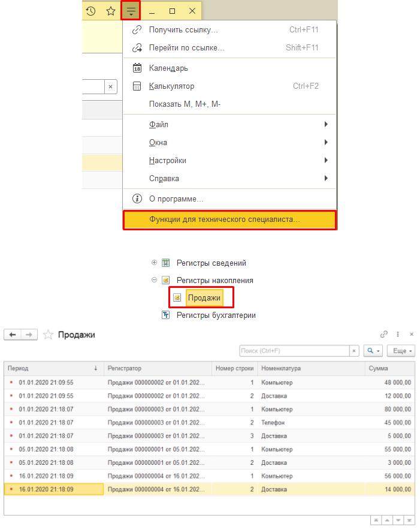Add Продажи form to favorites star
The image size is (420, 529).
coord(48,335)
